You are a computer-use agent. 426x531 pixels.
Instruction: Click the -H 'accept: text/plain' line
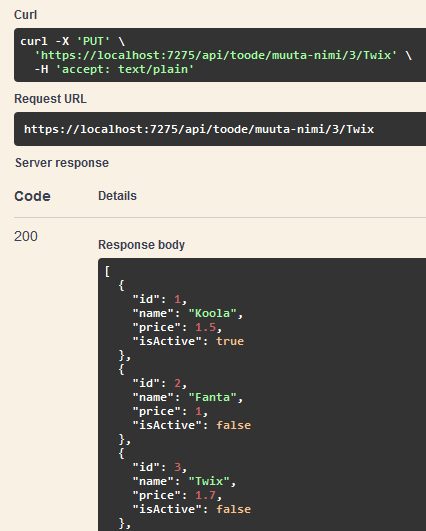(x=114, y=69)
